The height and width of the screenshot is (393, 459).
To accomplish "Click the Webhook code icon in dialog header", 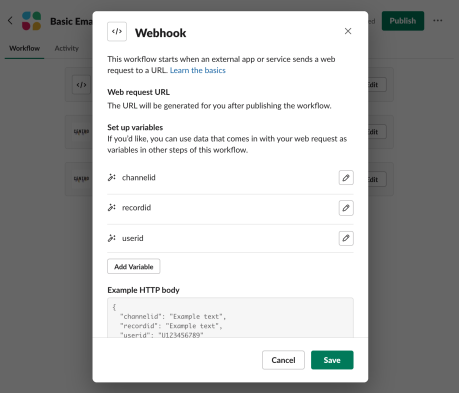I will point(117,32).
